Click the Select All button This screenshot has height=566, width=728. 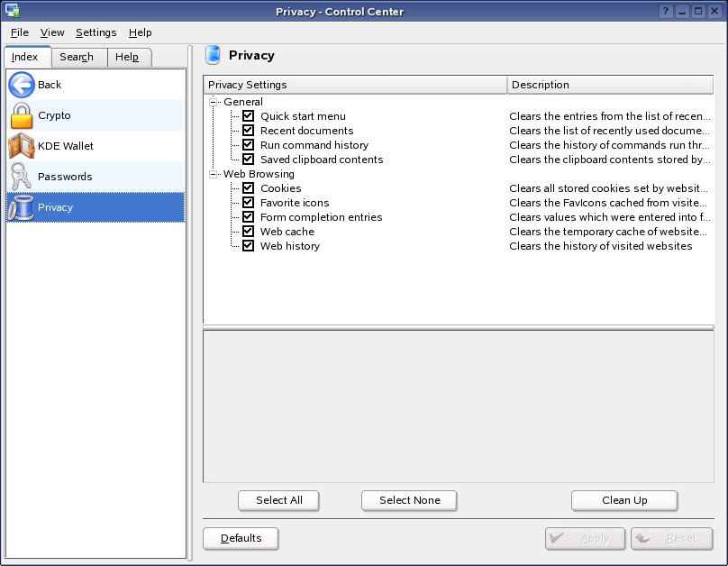click(278, 500)
